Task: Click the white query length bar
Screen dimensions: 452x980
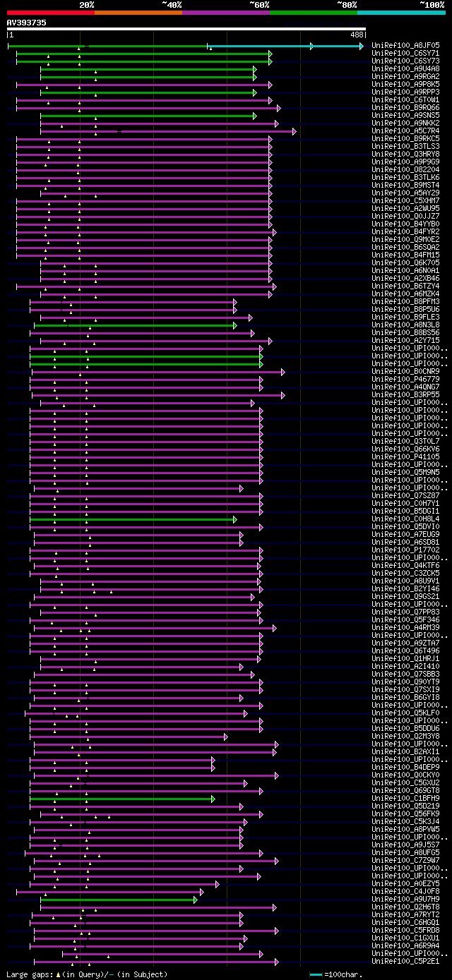Action: 186,29
